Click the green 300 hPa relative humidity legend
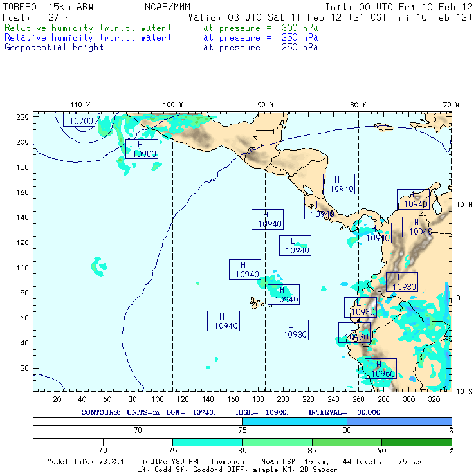 (x=88, y=28)
